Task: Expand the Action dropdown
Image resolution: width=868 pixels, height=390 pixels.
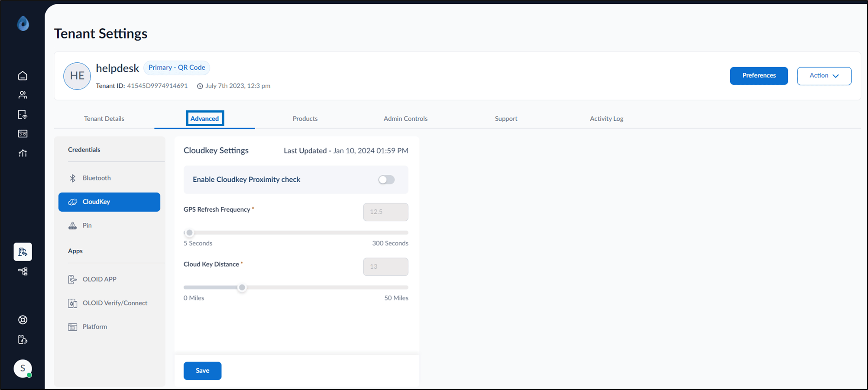Action: coord(824,76)
